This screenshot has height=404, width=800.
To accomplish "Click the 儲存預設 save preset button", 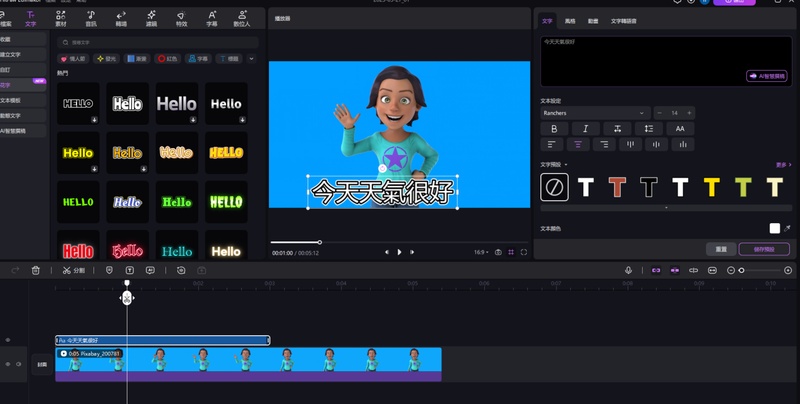I will click(x=764, y=249).
